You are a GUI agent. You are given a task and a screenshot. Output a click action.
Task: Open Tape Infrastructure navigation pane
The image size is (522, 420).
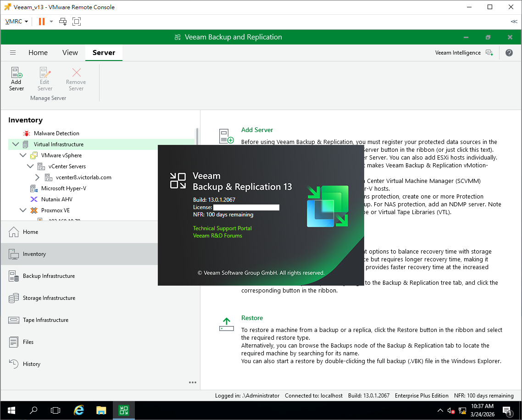[x=45, y=320]
